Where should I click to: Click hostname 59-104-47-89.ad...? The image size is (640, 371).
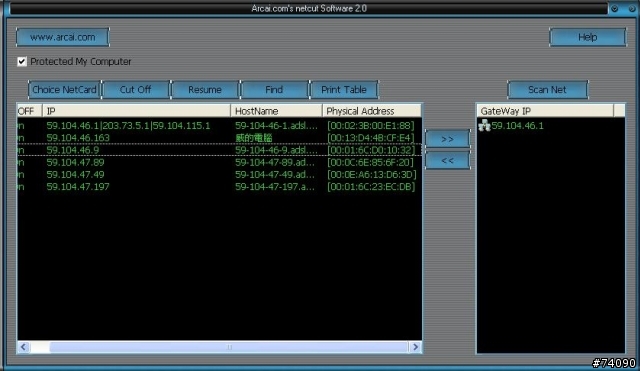coord(275,162)
